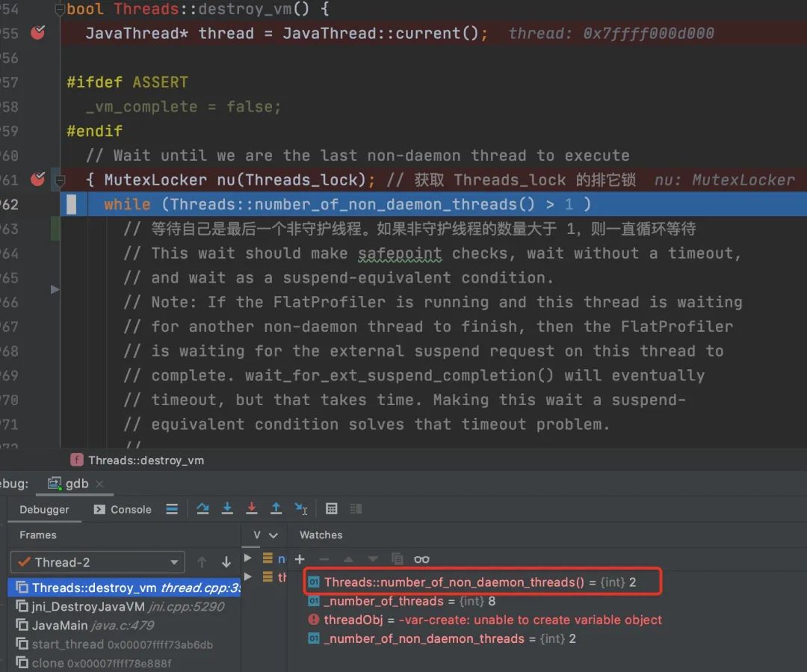Screen dimensions: 807x672
Task: Select the V variables tab
Action: pyautogui.click(x=257, y=535)
